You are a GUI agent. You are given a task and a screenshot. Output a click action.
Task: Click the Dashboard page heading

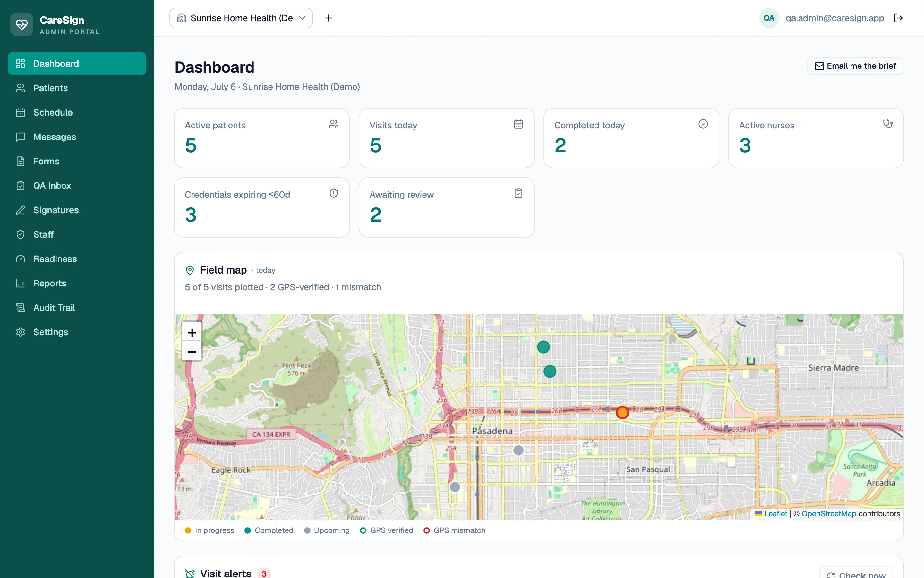214,67
